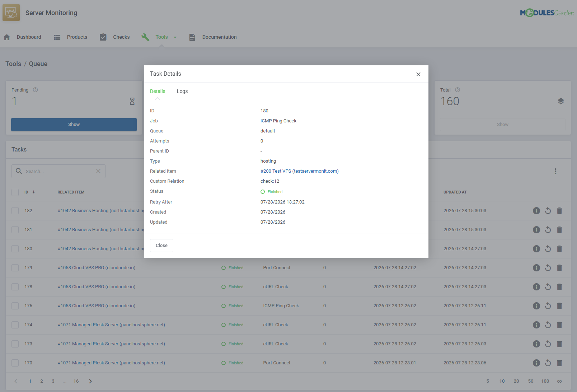
Task: Go to previous page of tasks
Action: [x=16, y=381]
